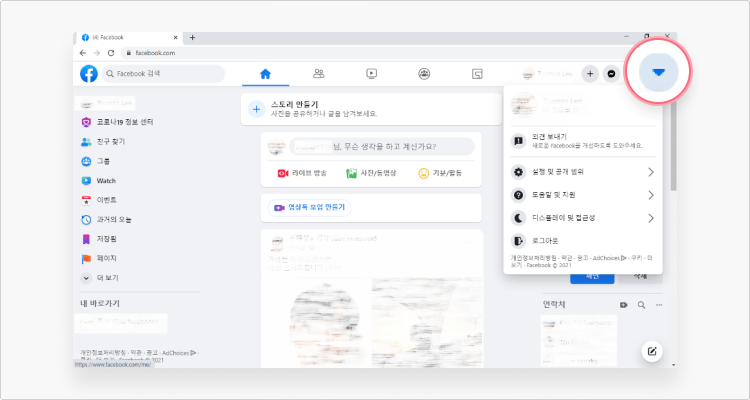This screenshot has height=400, width=750.
Task: Open the Watch video tab icon
Action: pos(371,74)
